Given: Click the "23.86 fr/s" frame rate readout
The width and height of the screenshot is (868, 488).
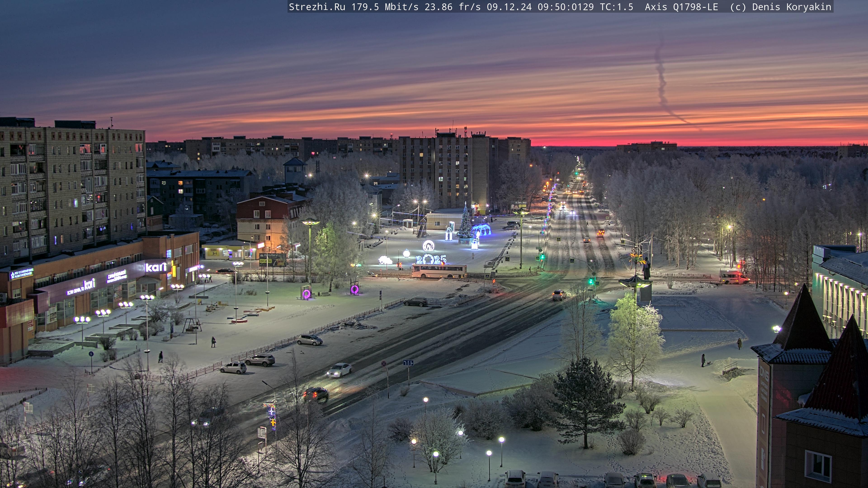Looking at the screenshot, I should [x=453, y=7].
